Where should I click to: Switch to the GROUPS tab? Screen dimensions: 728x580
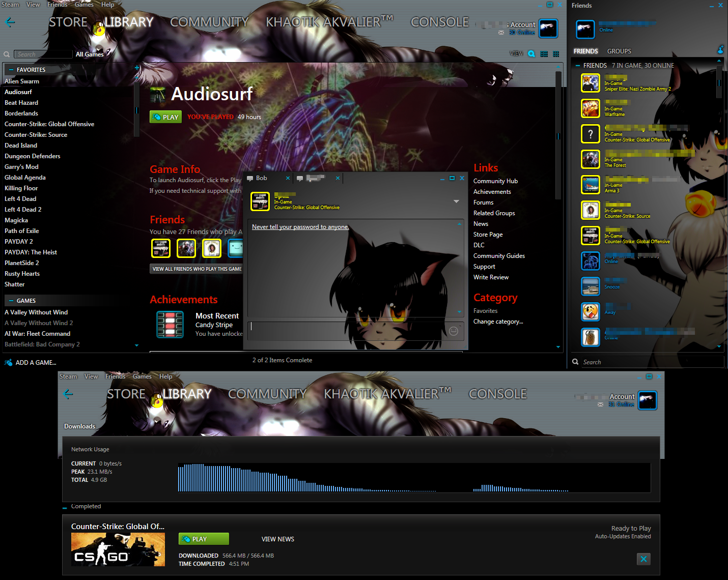click(619, 51)
